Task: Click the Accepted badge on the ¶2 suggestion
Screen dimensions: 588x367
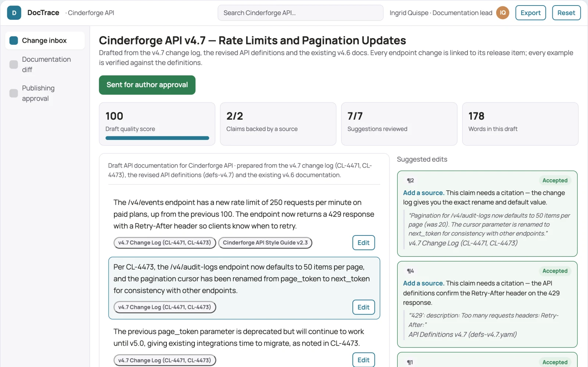Action: point(555,180)
